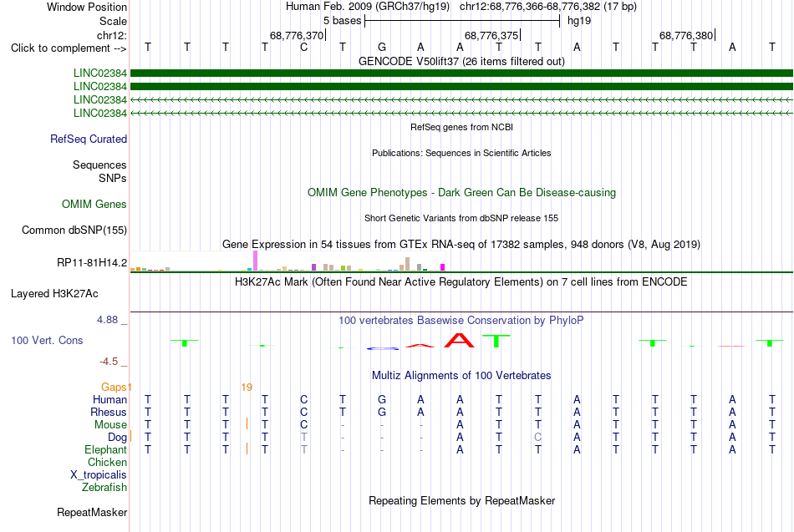Open the 100 Vert. Cons track label
This screenshot has height=532, width=794.
tap(47, 340)
